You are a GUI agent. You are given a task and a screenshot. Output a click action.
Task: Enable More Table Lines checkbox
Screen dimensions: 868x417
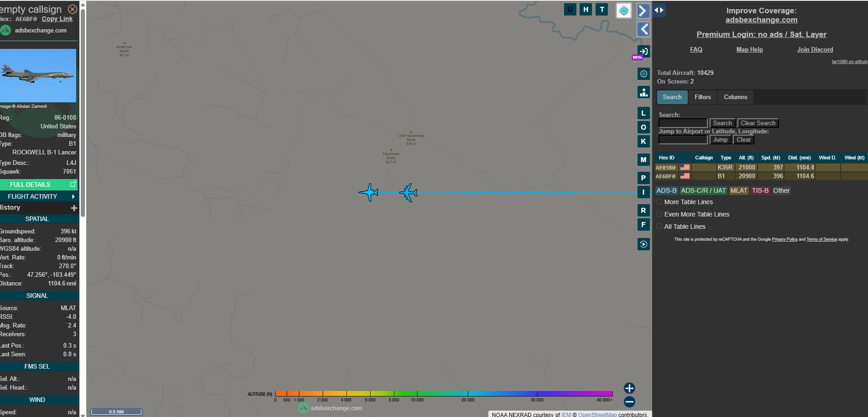pyautogui.click(x=659, y=202)
